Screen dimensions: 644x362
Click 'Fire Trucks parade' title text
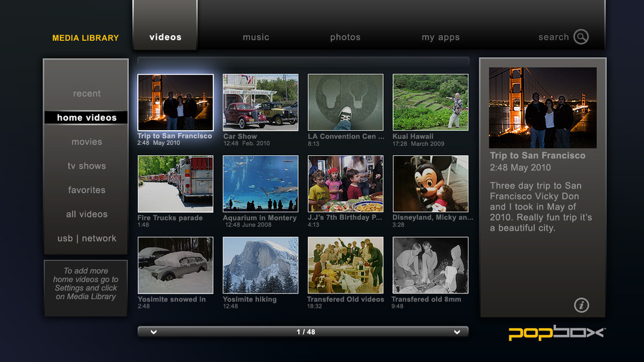[170, 218]
